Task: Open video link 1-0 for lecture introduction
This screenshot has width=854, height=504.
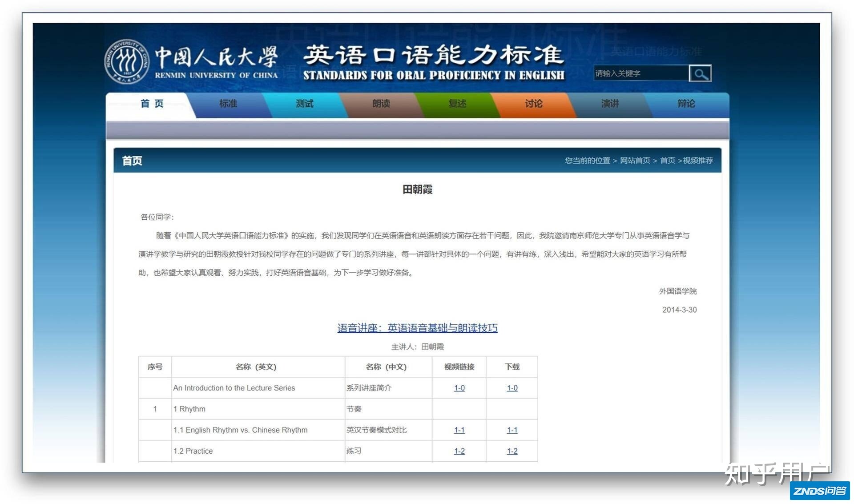Action: [459, 388]
